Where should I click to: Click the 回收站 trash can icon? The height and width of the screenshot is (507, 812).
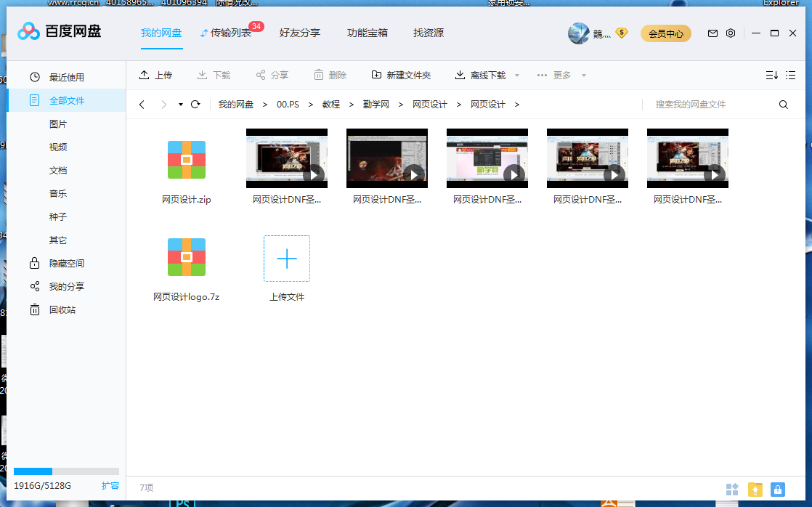click(35, 309)
